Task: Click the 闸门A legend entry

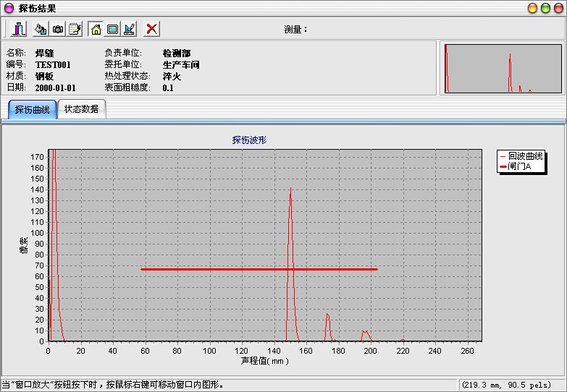Action: click(519, 166)
